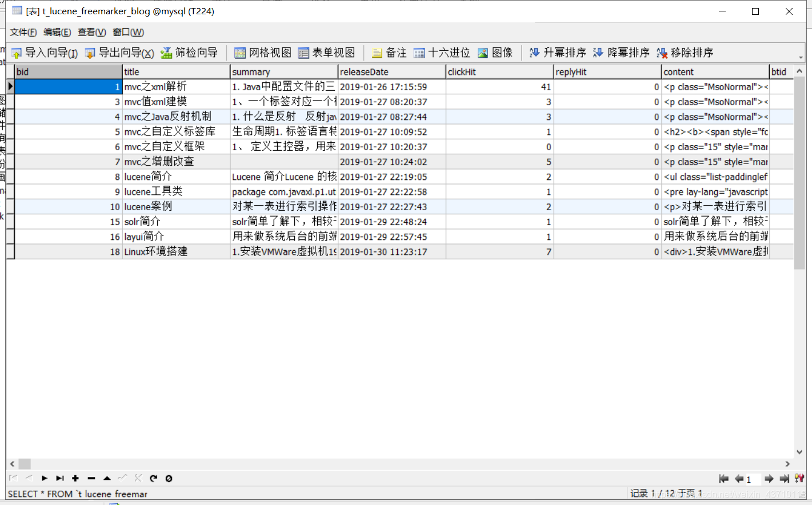Select the title cell mvc值xml建模
812x505 pixels.
tap(176, 102)
